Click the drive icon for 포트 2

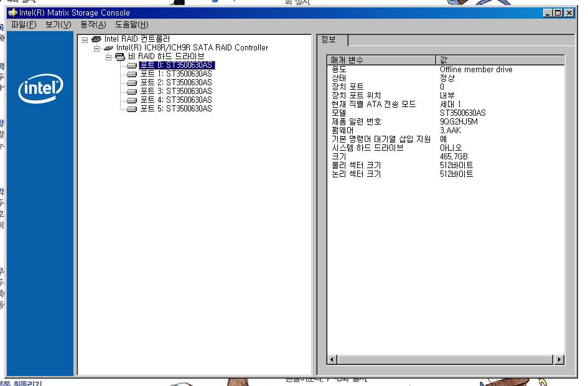[x=132, y=83]
